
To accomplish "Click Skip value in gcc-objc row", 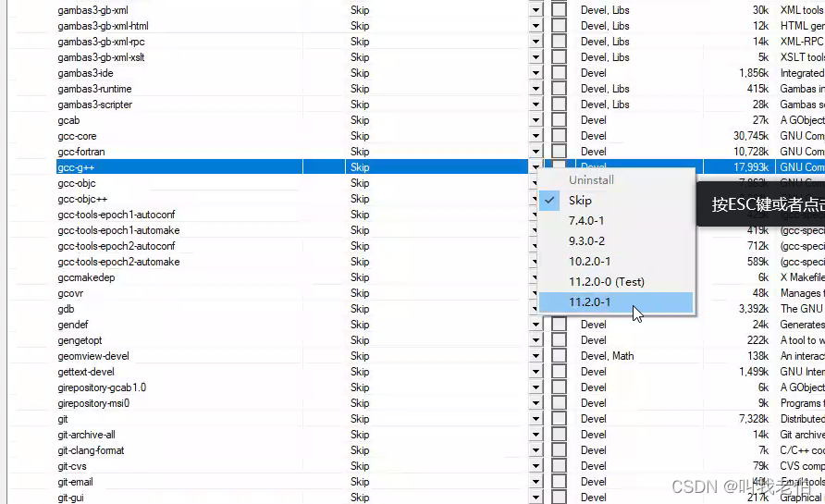I will [360, 183].
